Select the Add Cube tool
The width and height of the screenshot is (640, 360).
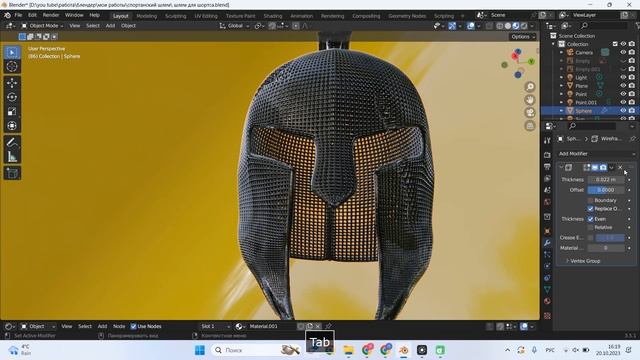12,173
